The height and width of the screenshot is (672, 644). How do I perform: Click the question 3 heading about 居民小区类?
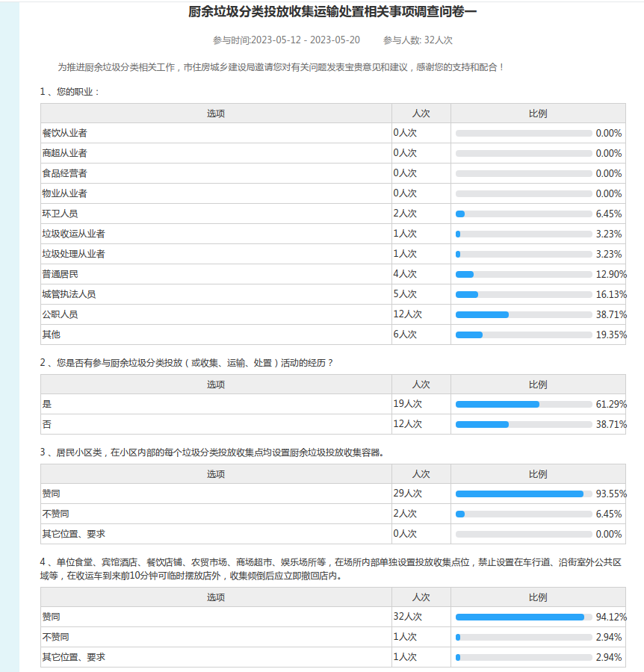coord(217,452)
